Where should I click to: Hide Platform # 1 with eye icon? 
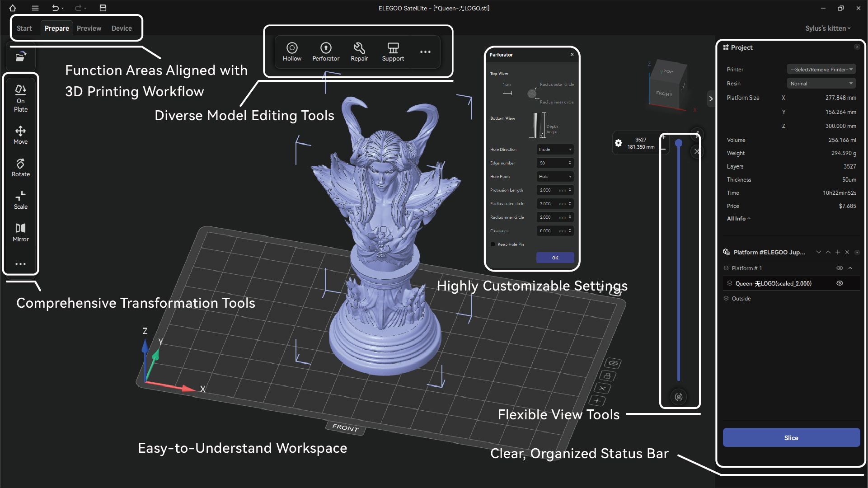tap(840, 268)
